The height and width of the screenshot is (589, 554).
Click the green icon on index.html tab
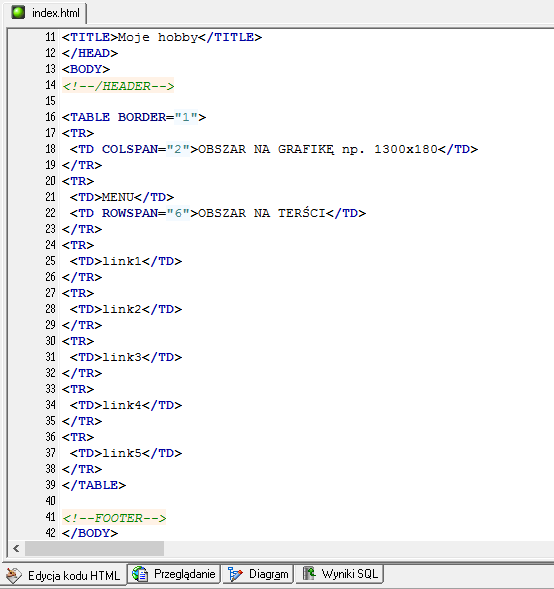pyautogui.click(x=18, y=12)
